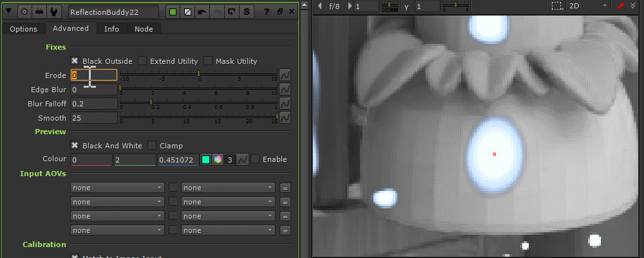The width and height of the screenshot is (644, 258).
Task: Open the viewer 2D mode dropdown
Action: (588, 6)
